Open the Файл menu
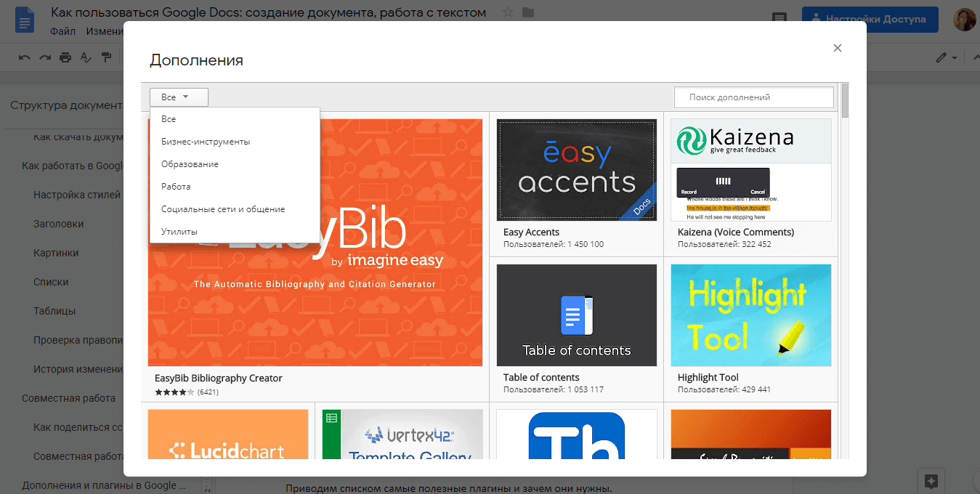 (x=63, y=32)
